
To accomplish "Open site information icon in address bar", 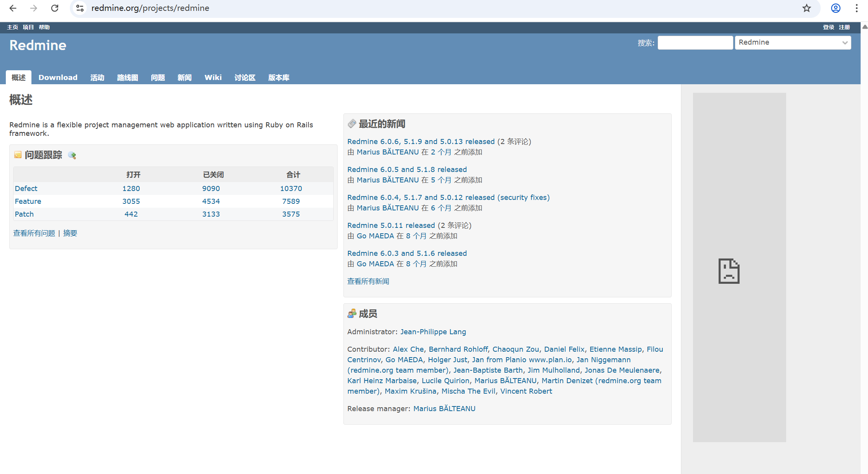I will 80,8.
